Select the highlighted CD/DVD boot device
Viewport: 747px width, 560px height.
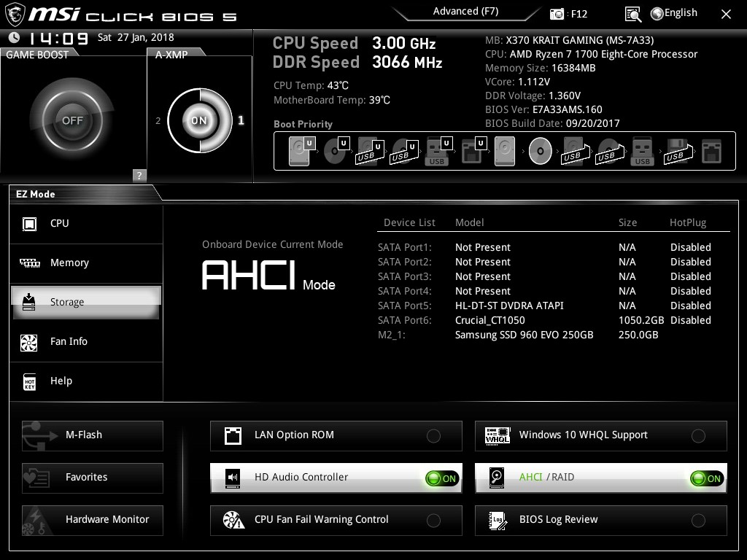[x=541, y=151]
